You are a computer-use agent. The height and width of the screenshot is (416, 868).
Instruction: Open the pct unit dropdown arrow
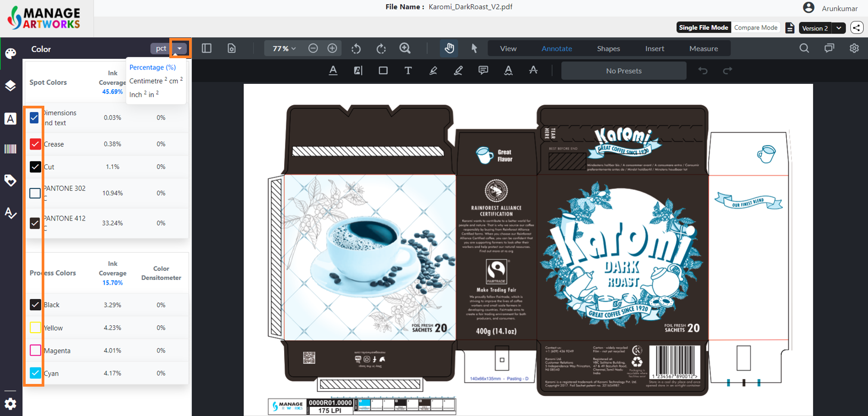180,49
